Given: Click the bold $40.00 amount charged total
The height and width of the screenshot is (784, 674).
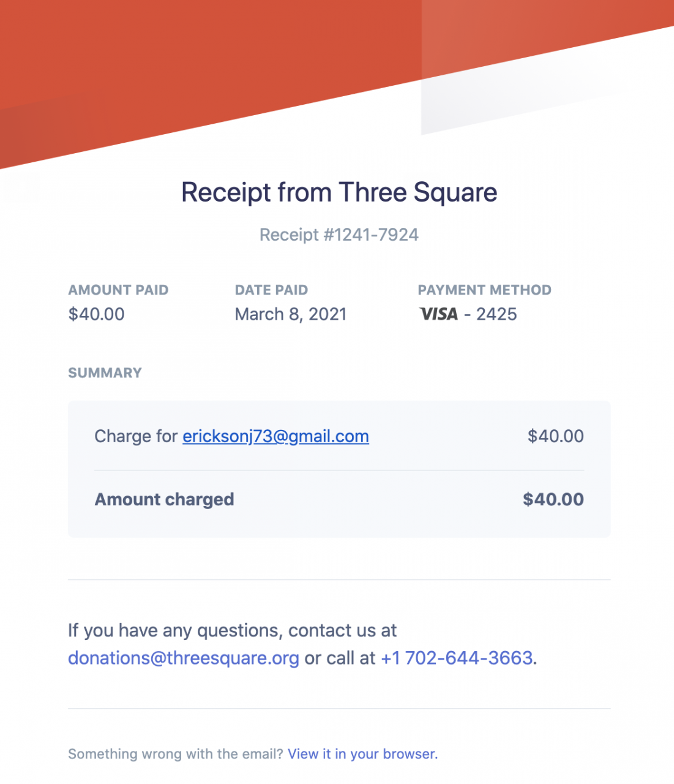Looking at the screenshot, I should [x=553, y=500].
